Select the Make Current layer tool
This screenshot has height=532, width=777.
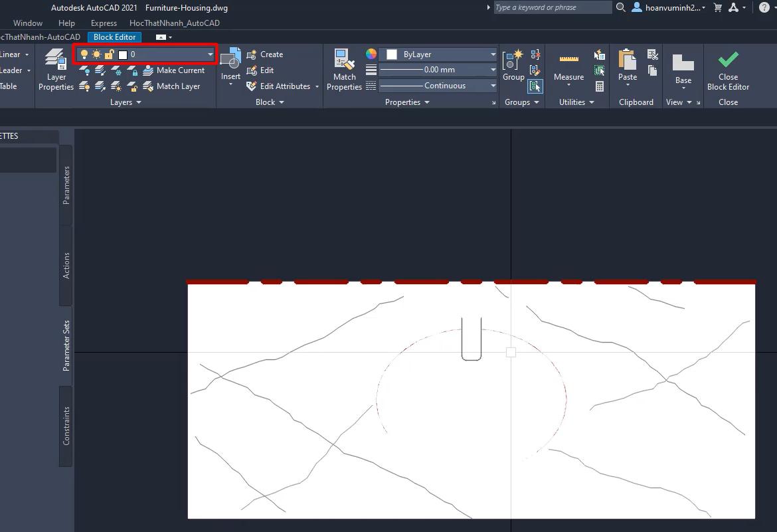(x=175, y=70)
